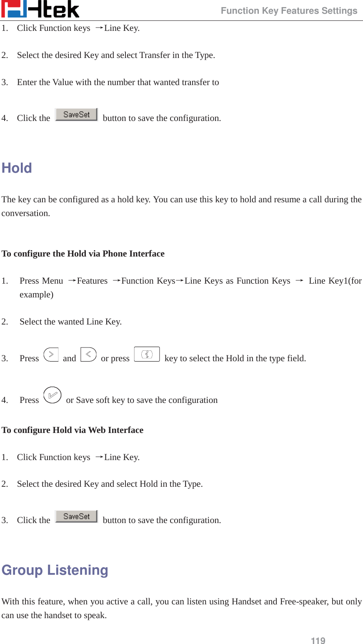Image resolution: width=363 pixels, height=644 pixels.
Task: Click 'Select Transfer in the Type' step text
Action: tap(116, 55)
